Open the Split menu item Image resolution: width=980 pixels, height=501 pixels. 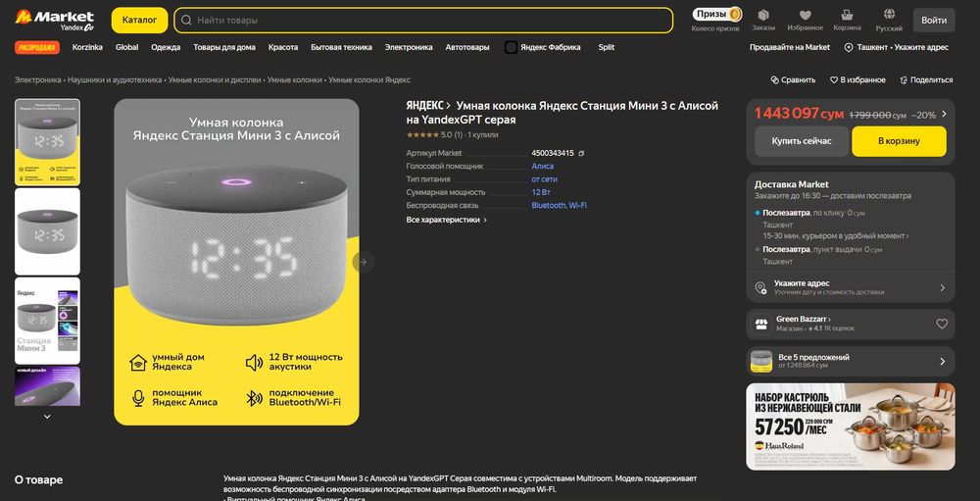(607, 47)
